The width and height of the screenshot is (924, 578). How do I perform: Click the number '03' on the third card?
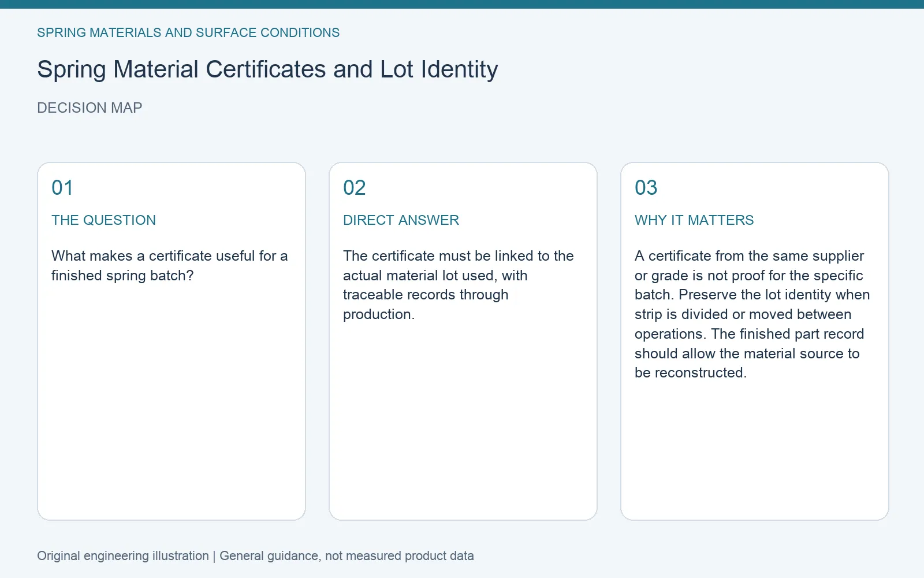646,188
